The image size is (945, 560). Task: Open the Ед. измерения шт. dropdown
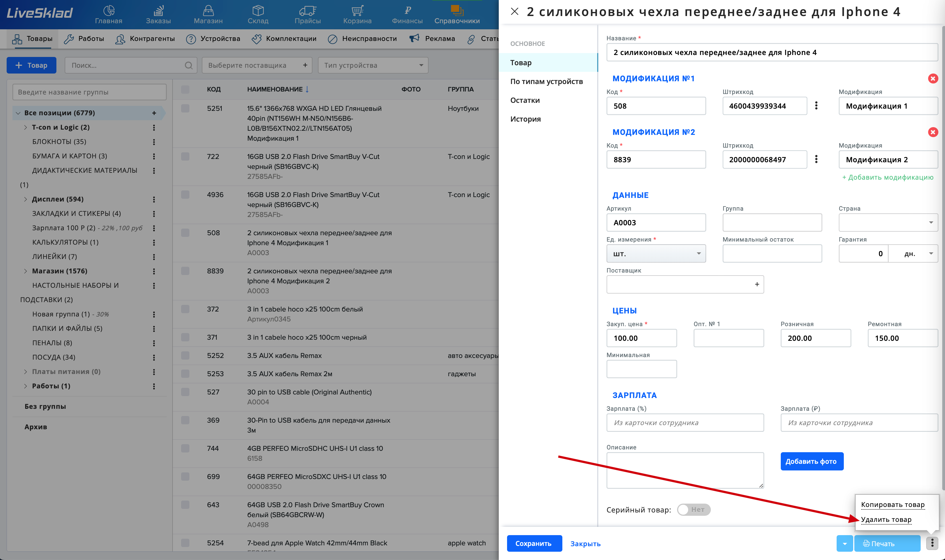pos(656,253)
